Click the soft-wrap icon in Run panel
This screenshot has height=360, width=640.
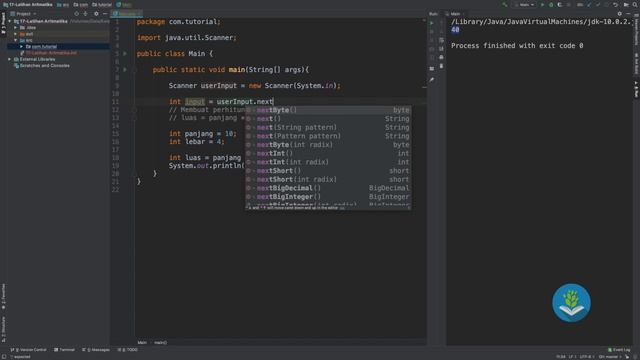click(441, 40)
